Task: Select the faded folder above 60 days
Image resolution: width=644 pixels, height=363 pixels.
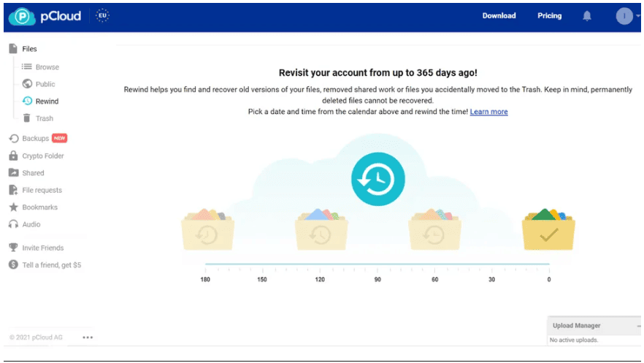Action: (434, 229)
